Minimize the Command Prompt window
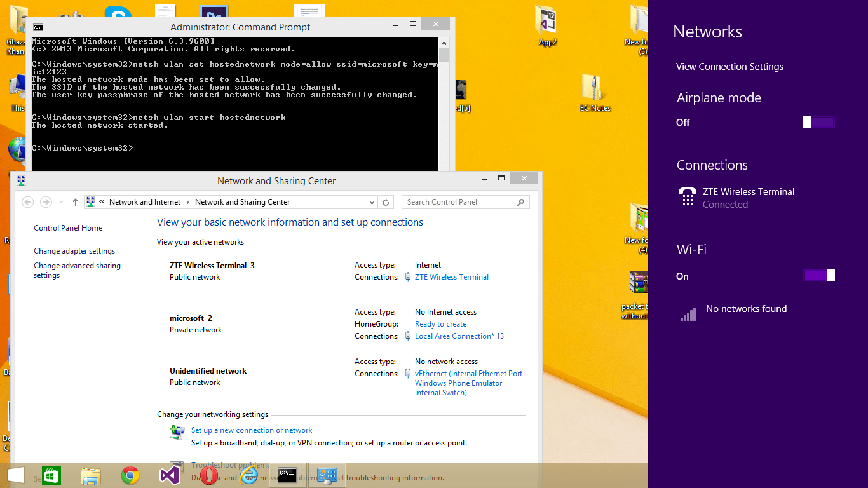This screenshot has height=488, width=868. [x=395, y=24]
